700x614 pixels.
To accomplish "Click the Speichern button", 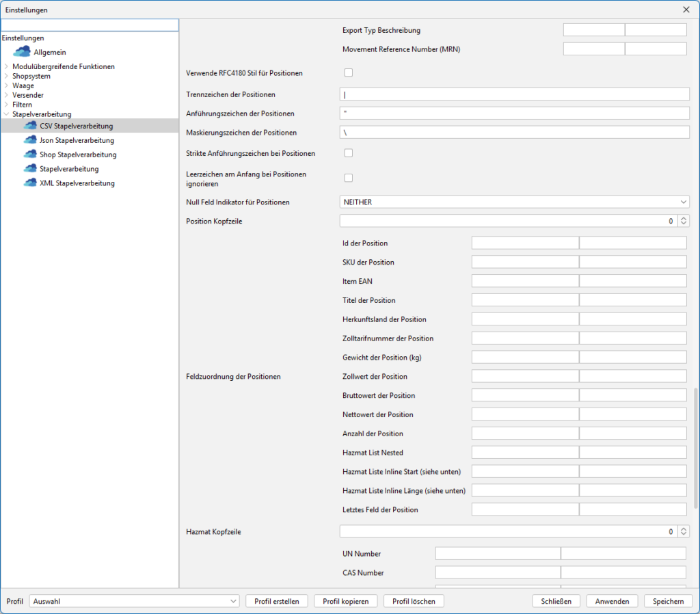I will [668, 601].
